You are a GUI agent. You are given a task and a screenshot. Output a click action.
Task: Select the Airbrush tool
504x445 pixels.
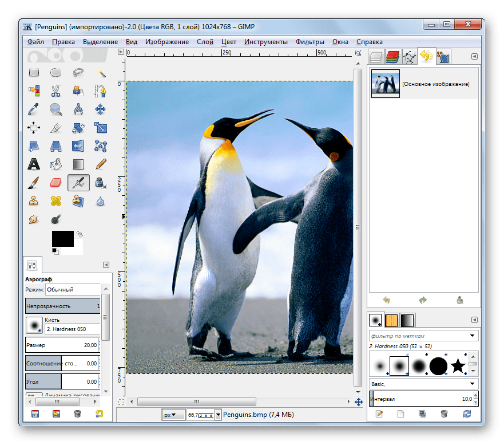point(78,183)
